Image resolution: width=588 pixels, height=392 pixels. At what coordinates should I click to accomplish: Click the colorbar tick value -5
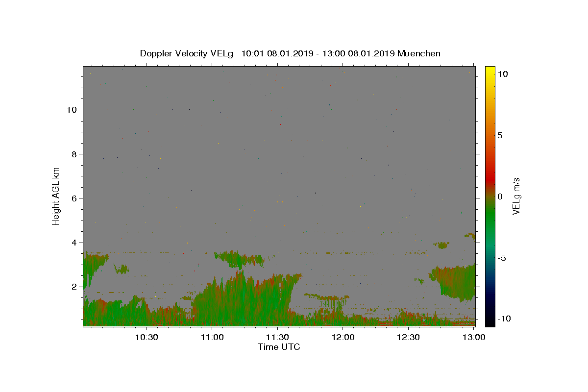501,258
